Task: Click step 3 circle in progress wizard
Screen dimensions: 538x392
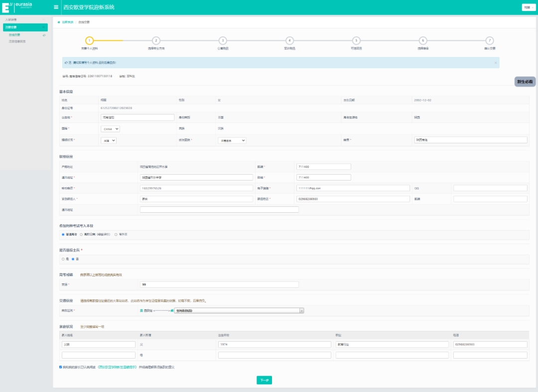Action: point(223,41)
